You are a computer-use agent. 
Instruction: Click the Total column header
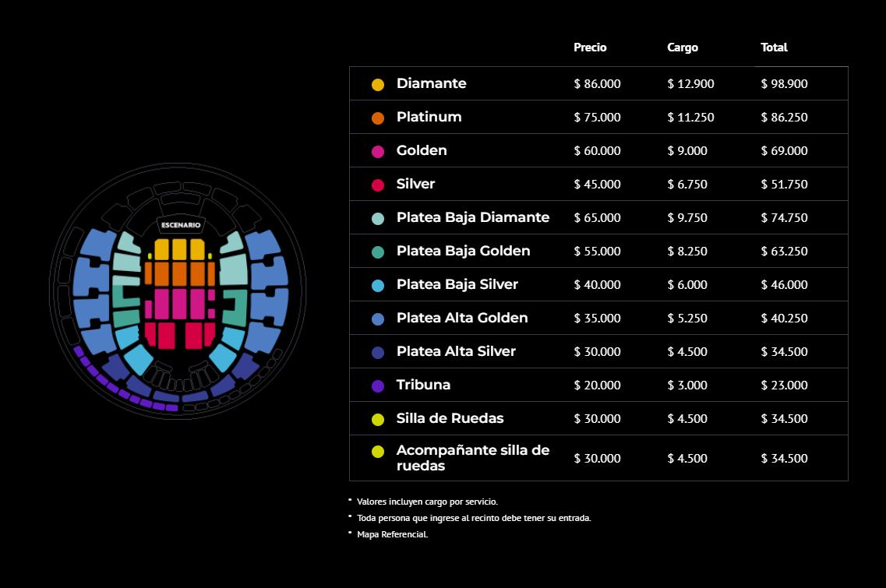[x=774, y=48]
